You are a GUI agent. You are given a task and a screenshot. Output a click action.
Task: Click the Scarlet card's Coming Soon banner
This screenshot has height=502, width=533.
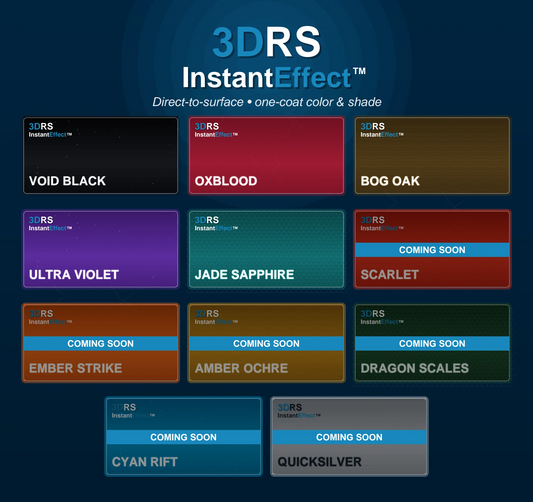point(432,250)
